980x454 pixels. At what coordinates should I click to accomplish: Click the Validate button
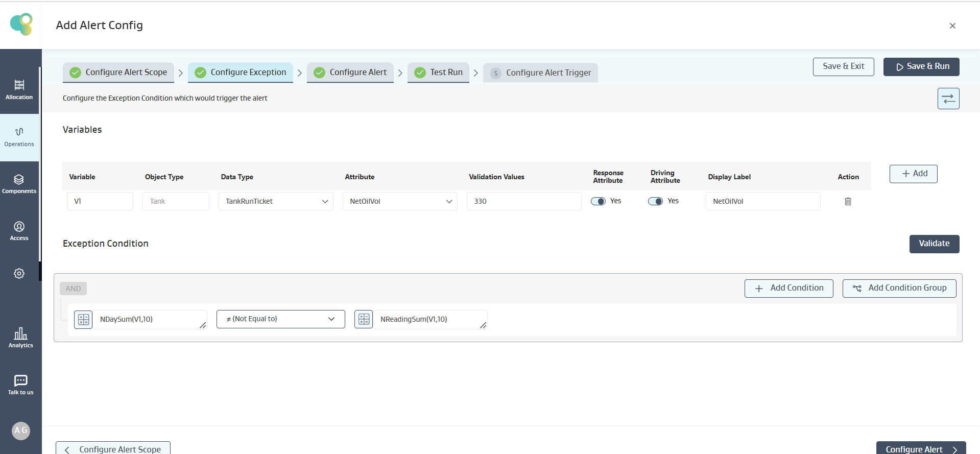pyautogui.click(x=934, y=244)
